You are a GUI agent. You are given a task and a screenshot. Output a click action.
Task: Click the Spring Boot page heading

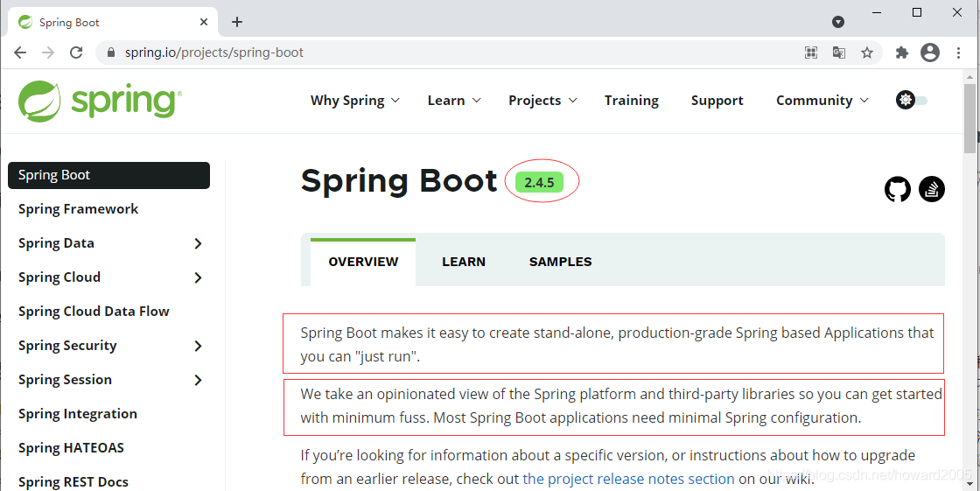pyautogui.click(x=399, y=181)
